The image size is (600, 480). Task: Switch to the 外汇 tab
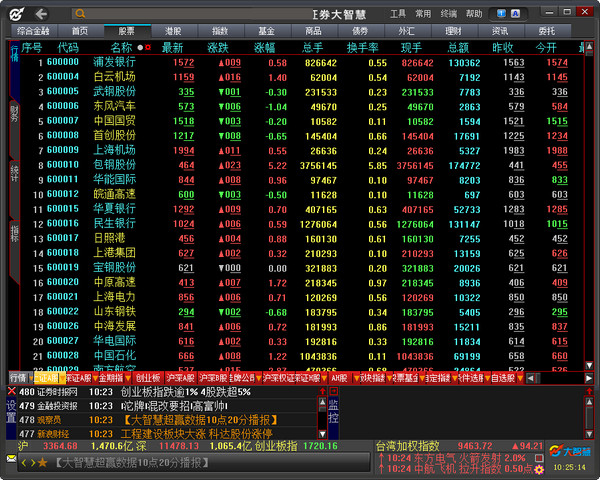pyautogui.click(x=407, y=31)
